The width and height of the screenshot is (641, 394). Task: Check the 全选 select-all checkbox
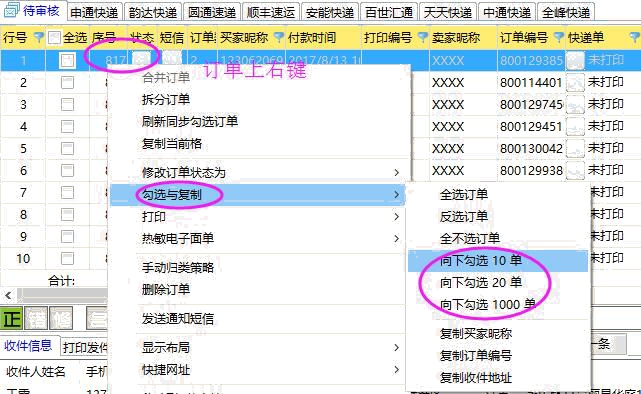pyautogui.click(x=54, y=38)
